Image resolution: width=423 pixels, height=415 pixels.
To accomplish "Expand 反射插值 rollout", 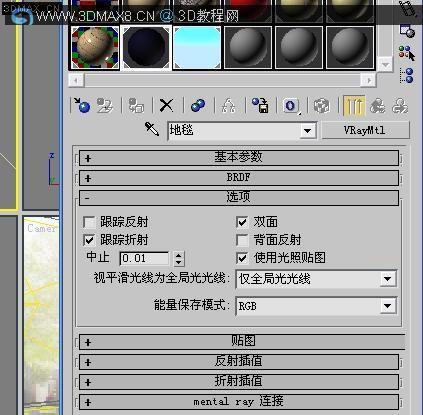I will click(x=239, y=362).
